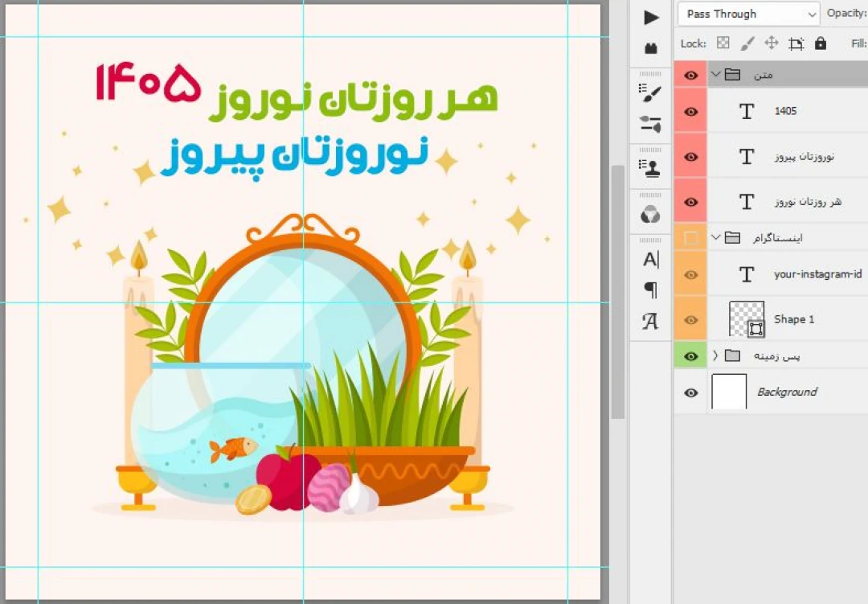Toggle visibility of پس زمینه group

tap(690, 355)
